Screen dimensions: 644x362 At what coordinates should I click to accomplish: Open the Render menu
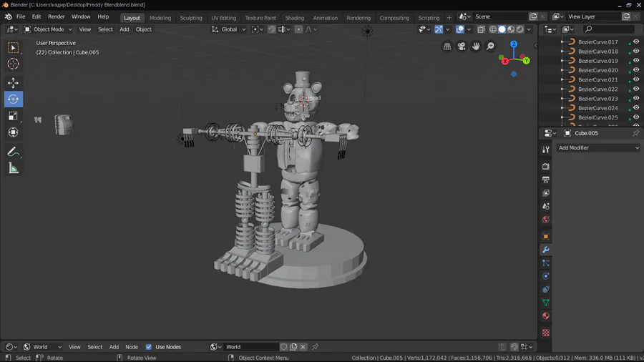coord(57,17)
